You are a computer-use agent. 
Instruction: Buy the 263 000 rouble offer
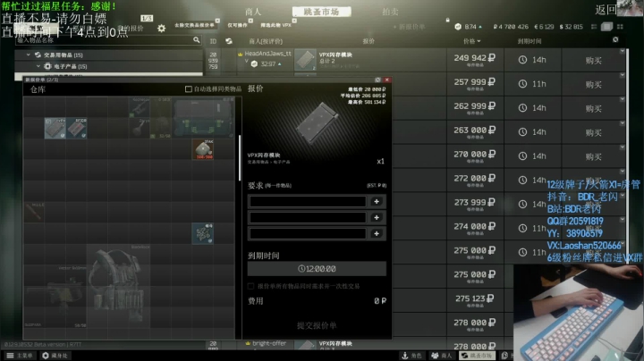593,132
